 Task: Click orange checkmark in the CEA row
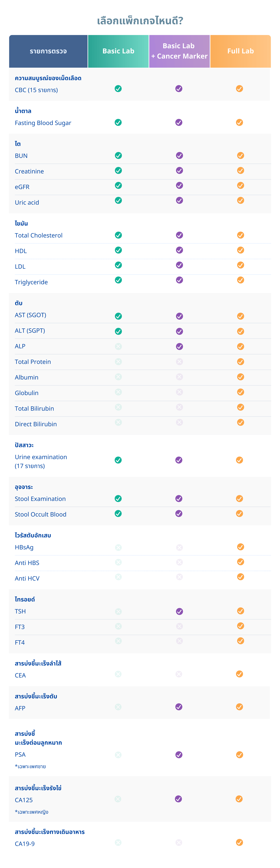coord(240,674)
